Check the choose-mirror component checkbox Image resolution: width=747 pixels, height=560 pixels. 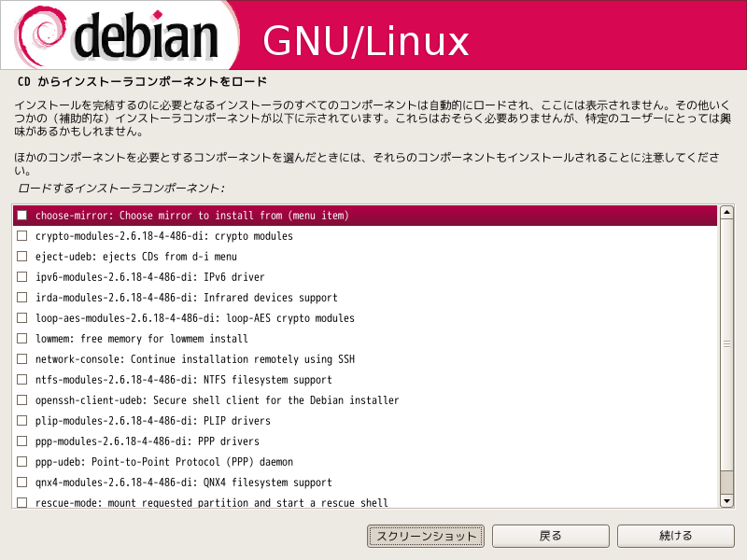tap(21, 216)
